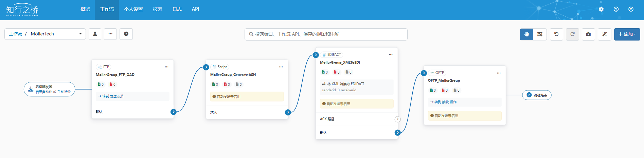This screenshot has width=644, height=158.
Task: Click the OFTP_MollerGroup connector title
Action: click(444, 80)
